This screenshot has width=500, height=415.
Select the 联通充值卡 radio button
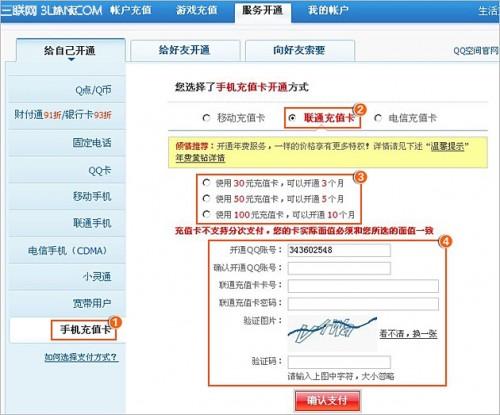tap(292, 118)
